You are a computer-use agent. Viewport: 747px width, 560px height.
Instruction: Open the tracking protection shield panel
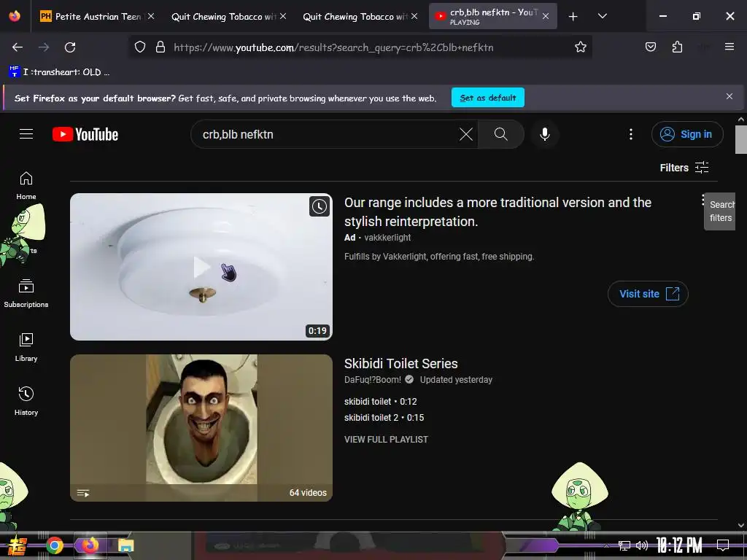coord(139,47)
